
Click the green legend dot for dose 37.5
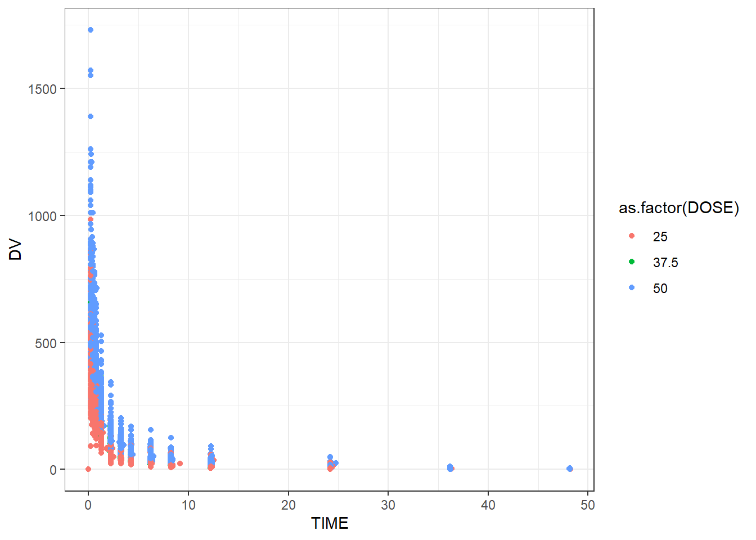click(x=632, y=262)
